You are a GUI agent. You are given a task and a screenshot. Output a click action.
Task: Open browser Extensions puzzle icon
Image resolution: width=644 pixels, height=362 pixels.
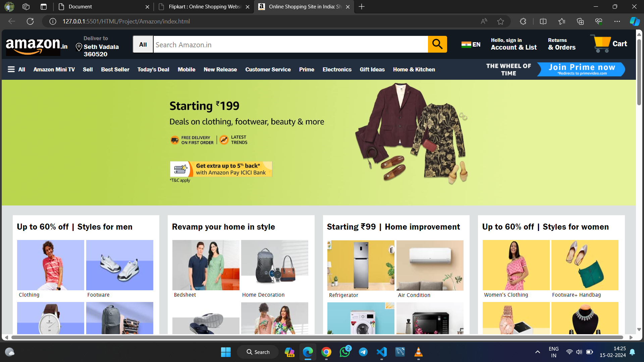pos(523,21)
